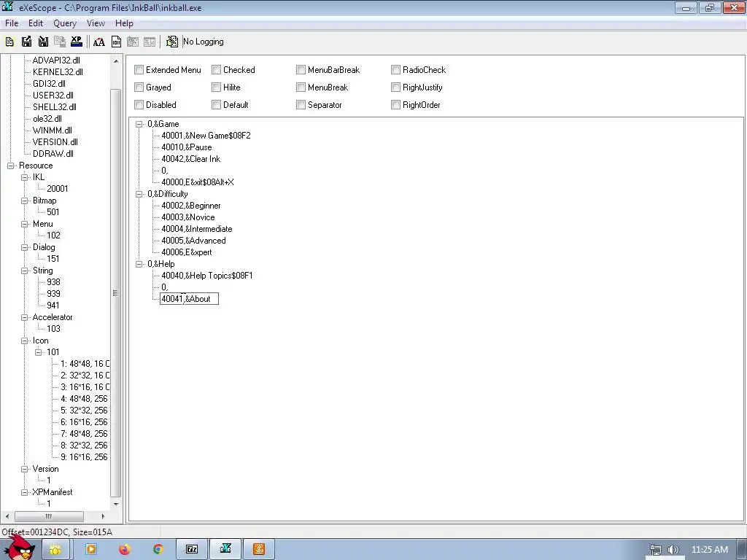Select the 40042,&Clear Ink entry

pyautogui.click(x=190, y=159)
